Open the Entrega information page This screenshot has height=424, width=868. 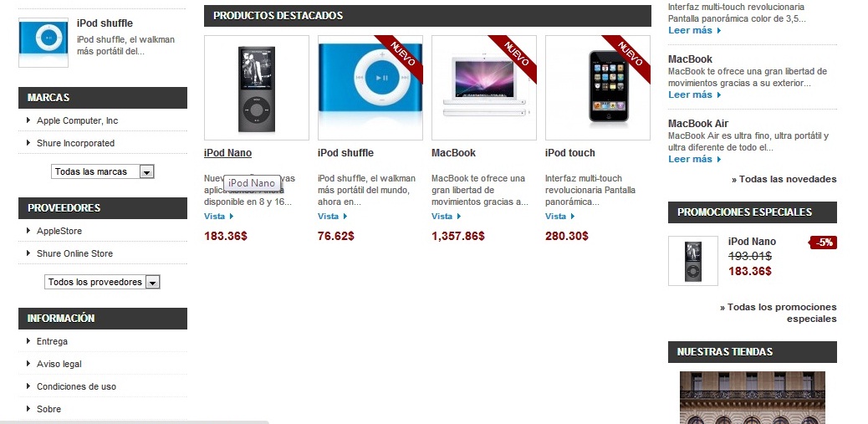click(x=52, y=341)
